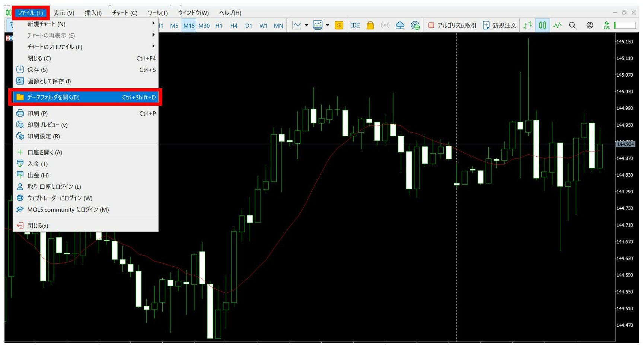
Task: Click the search magnifier icon
Action: [x=572, y=25]
